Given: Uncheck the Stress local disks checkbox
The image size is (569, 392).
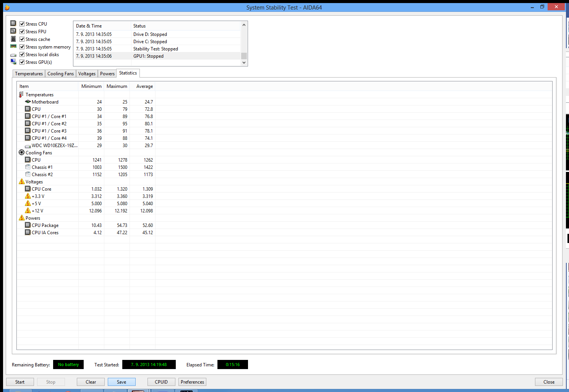Looking at the screenshot, I should click(x=22, y=54).
